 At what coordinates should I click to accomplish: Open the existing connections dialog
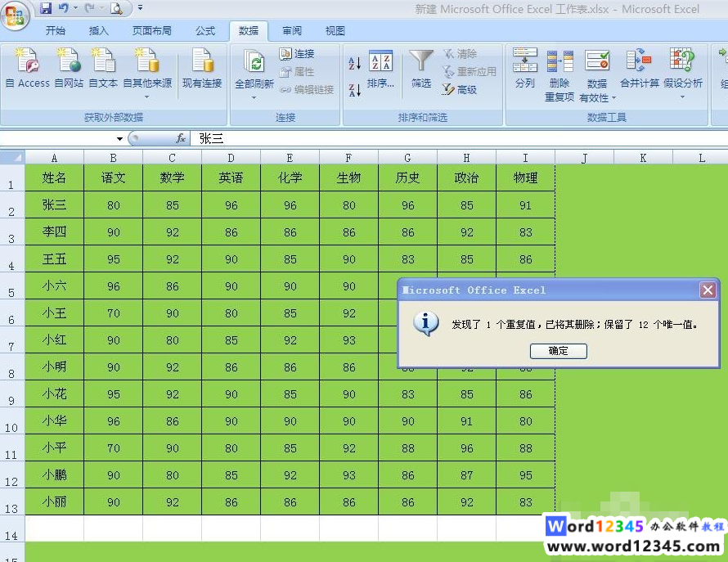tap(202, 68)
